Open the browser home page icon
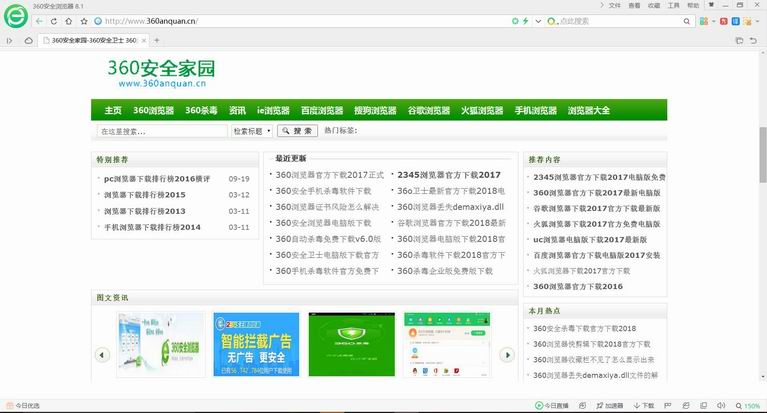 68,21
